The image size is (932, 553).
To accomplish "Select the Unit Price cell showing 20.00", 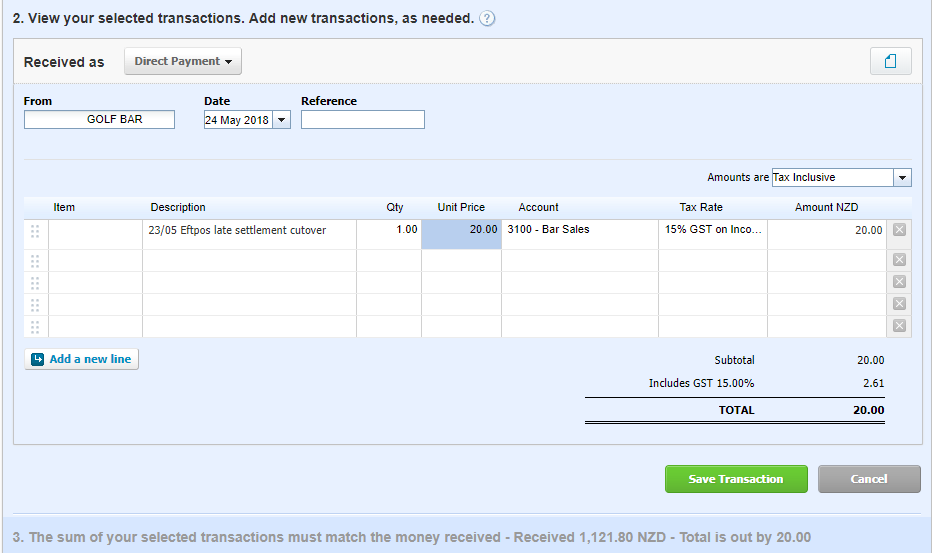I will click(x=461, y=230).
